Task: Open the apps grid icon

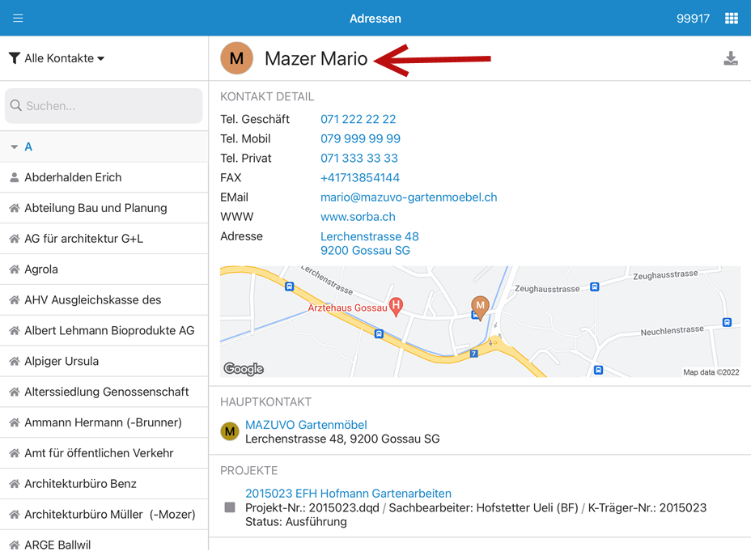Action: point(731,18)
